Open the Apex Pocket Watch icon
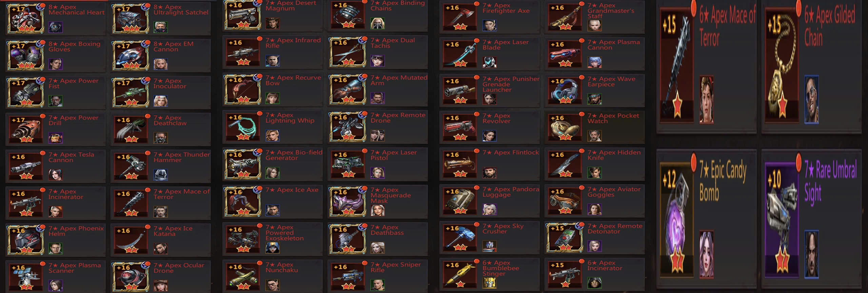This screenshot has width=868, height=293. point(565,127)
